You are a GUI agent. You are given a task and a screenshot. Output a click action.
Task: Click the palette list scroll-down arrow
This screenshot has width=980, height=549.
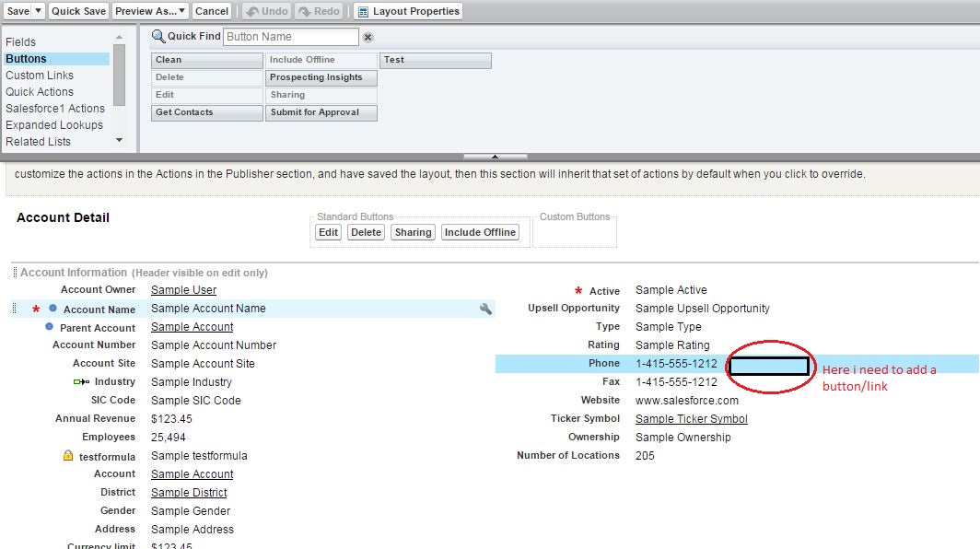[120, 140]
